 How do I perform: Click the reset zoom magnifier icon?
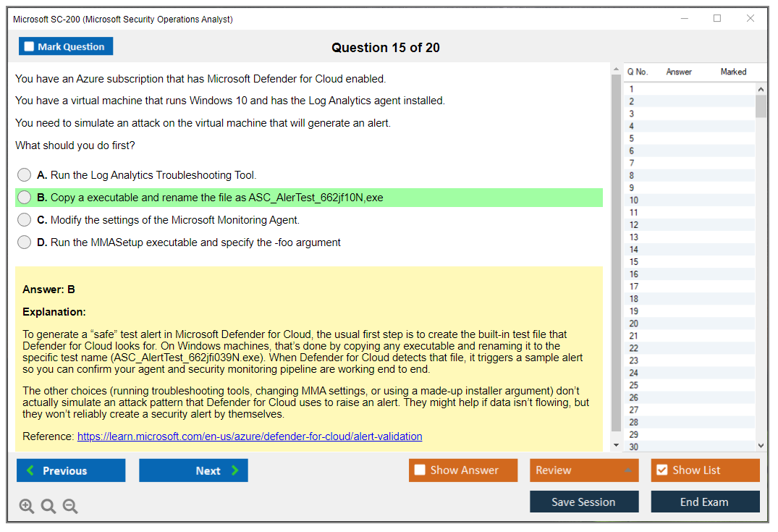pyautogui.click(x=48, y=507)
